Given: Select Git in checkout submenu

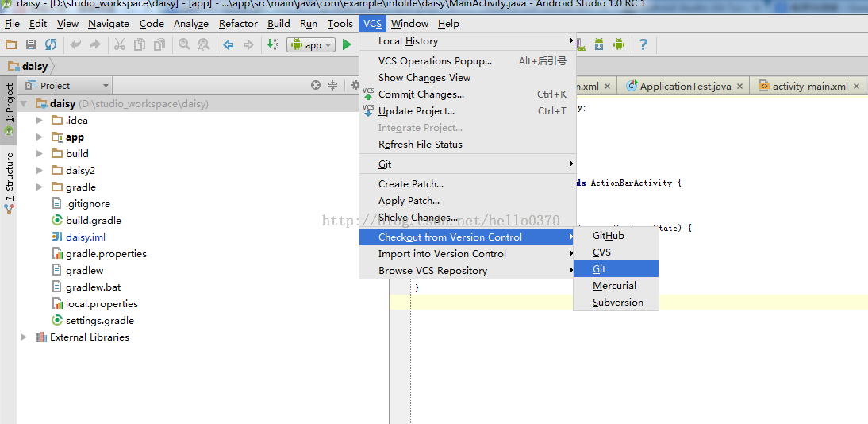Looking at the screenshot, I should coord(616,269).
